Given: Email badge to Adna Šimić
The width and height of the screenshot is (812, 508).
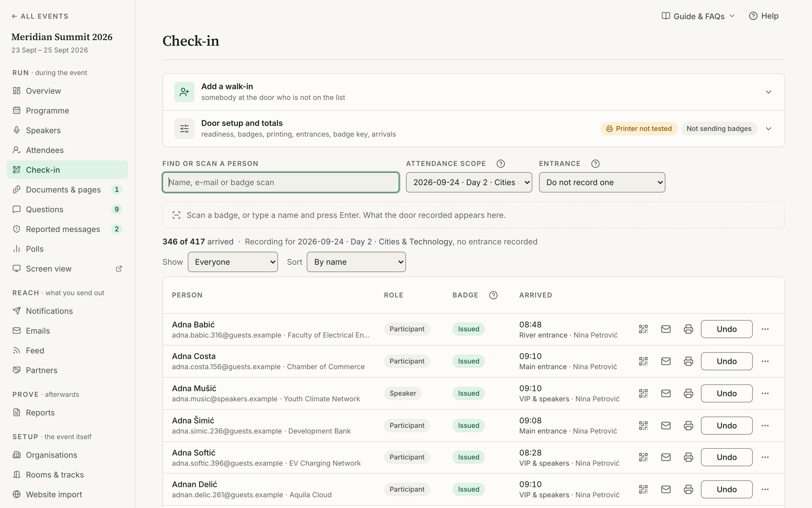Looking at the screenshot, I should click(666, 425).
